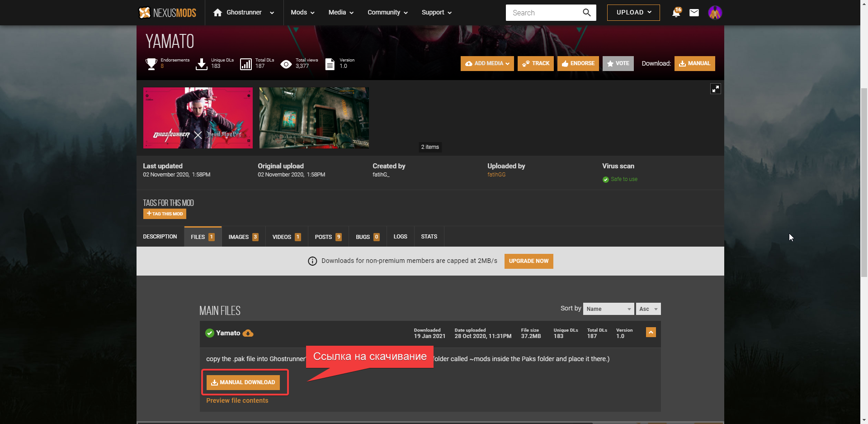Open the Media menu
This screenshot has height=424, width=868.
[341, 13]
